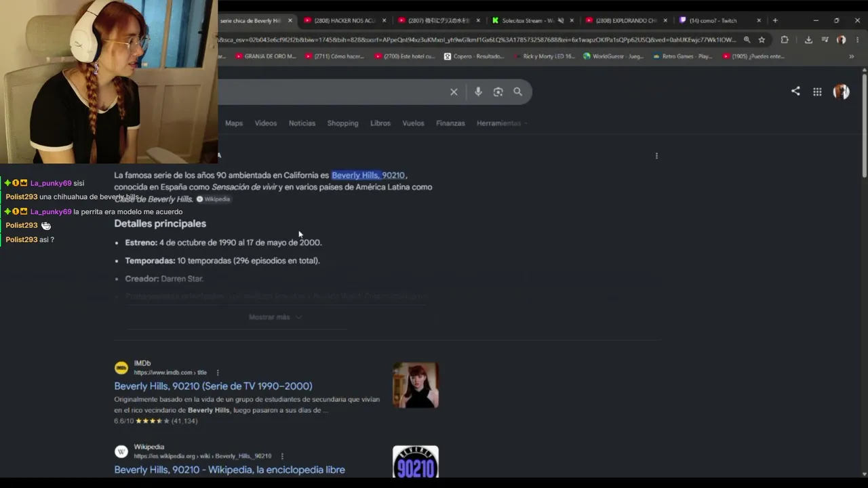Switch to the 'como? - Twitch' browser tab
Viewport: 868px width, 488px height.
click(719, 20)
